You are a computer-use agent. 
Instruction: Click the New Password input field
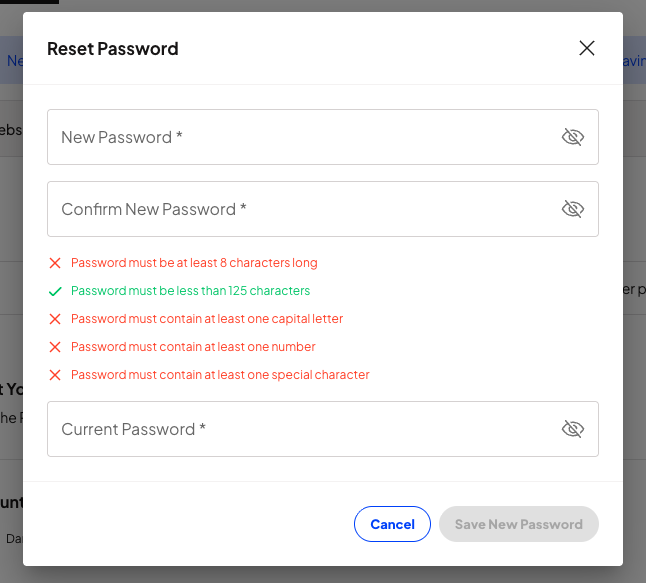click(x=300, y=137)
